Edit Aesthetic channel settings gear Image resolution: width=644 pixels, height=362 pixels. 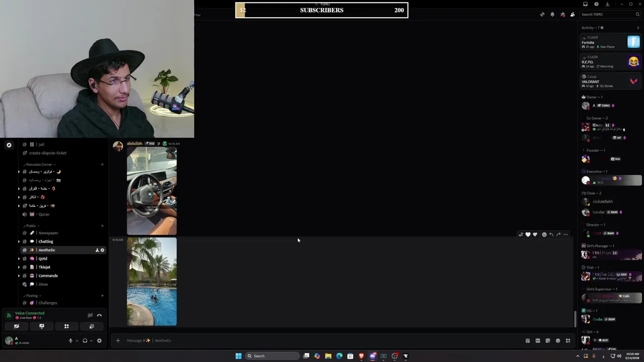(102, 250)
